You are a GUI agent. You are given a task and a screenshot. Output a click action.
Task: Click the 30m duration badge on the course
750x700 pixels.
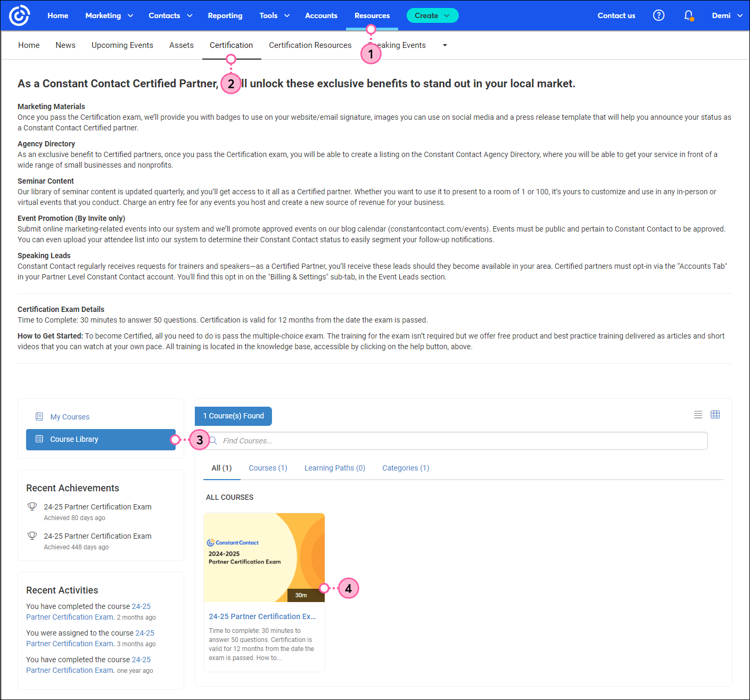[x=301, y=595]
